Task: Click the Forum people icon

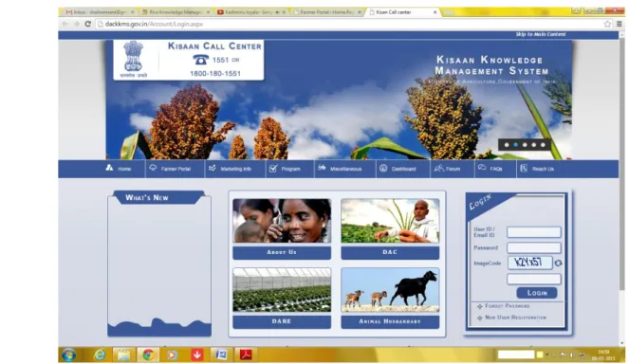Action: coord(439,168)
